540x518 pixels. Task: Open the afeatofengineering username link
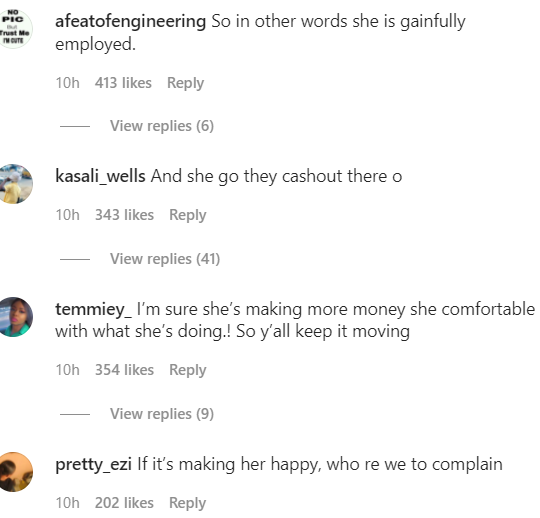tap(131, 22)
